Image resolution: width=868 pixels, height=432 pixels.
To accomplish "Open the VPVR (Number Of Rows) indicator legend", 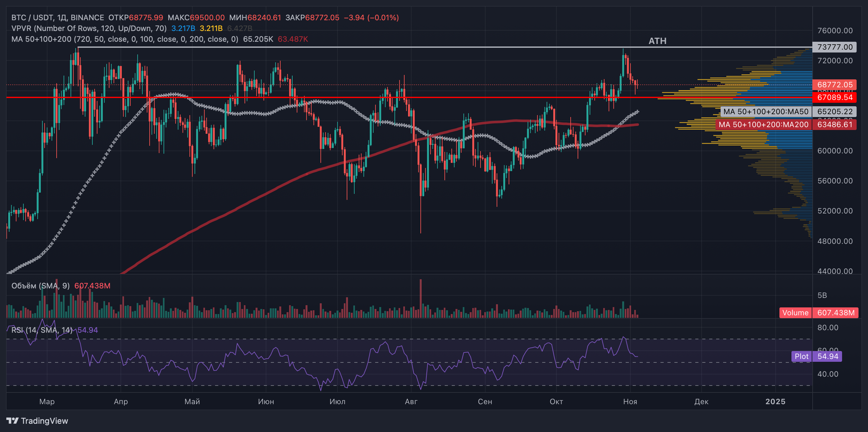I will tap(89, 28).
